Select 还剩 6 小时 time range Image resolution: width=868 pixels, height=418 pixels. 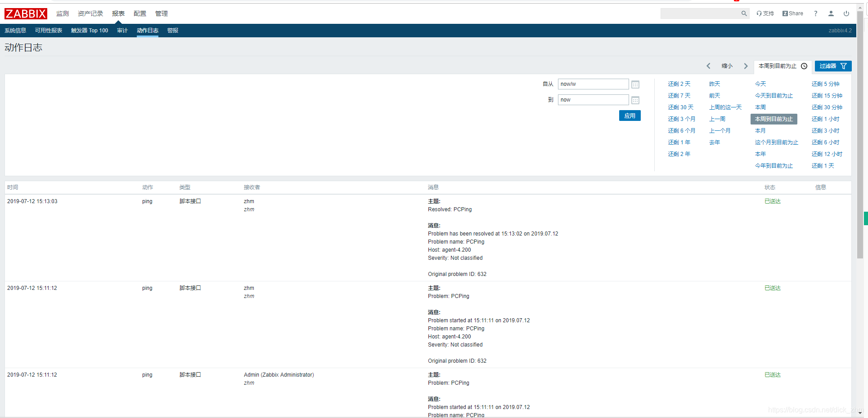pyautogui.click(x=826, y=142)
